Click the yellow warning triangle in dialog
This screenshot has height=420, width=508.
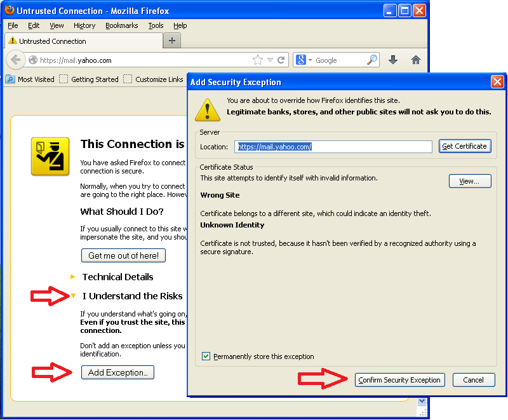tap(208, 110)
